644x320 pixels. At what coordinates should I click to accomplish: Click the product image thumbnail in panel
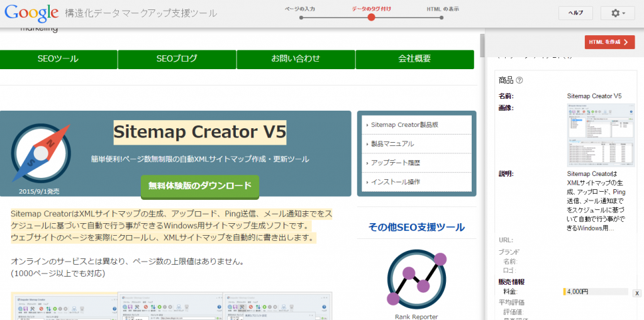[601, 135]
